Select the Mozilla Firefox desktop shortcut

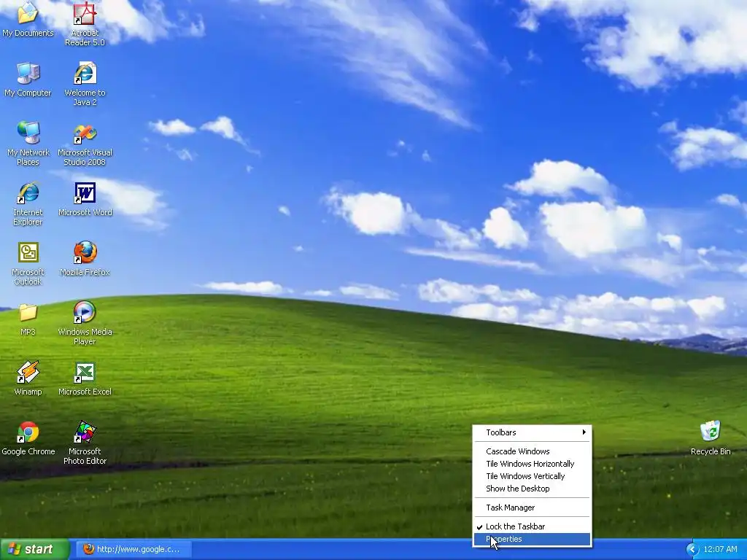(85, 260)
